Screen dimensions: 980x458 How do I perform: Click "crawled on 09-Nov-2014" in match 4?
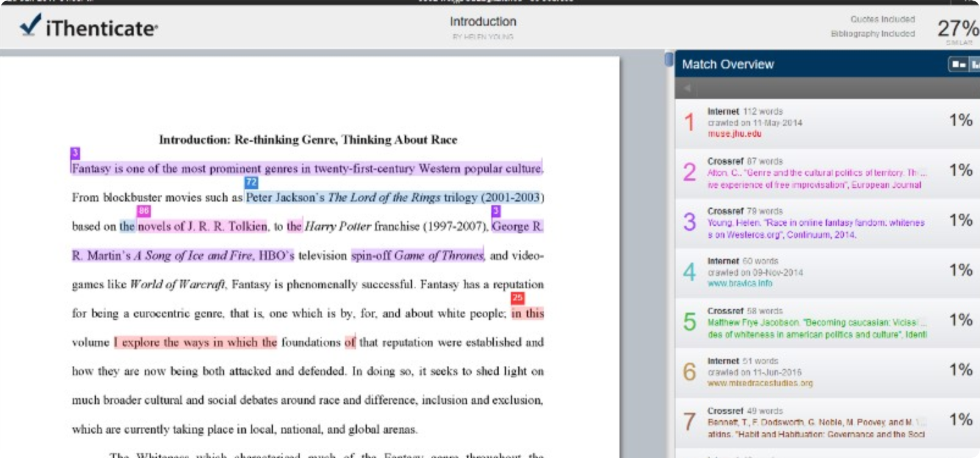point(755,272)
